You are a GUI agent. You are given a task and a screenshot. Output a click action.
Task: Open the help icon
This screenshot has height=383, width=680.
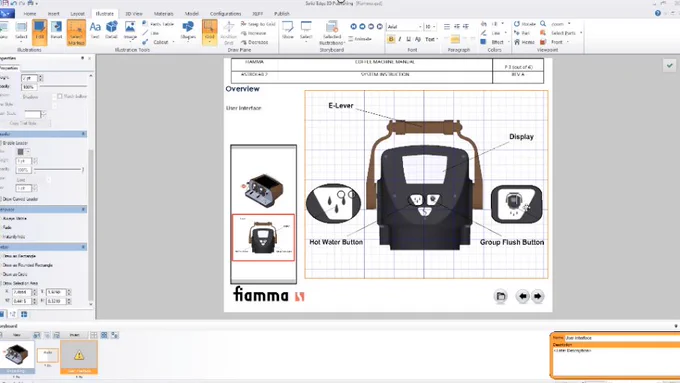click(x=658, y=13)
